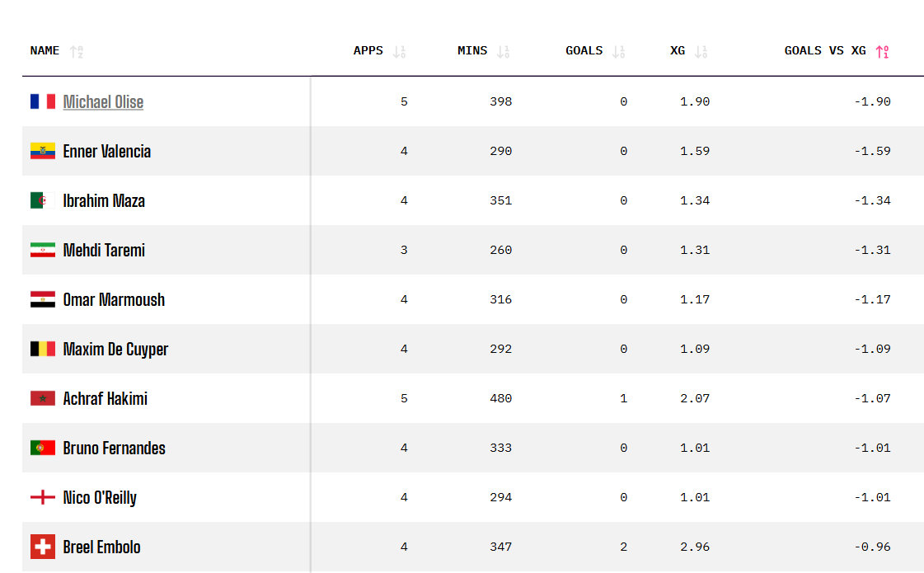Click the France flag beside Michael Olise

43,101
